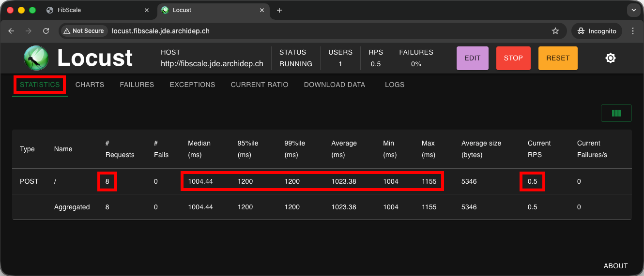Reset the statistics with the orange button

coord(558,58)
